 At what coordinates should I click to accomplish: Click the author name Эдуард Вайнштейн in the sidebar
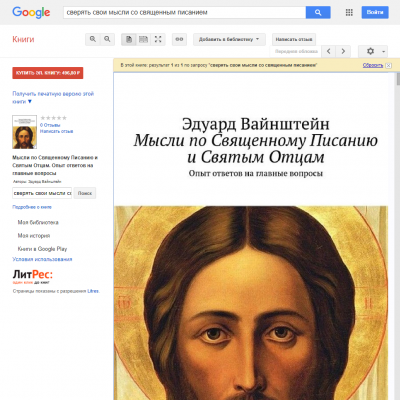pos(45,182)
